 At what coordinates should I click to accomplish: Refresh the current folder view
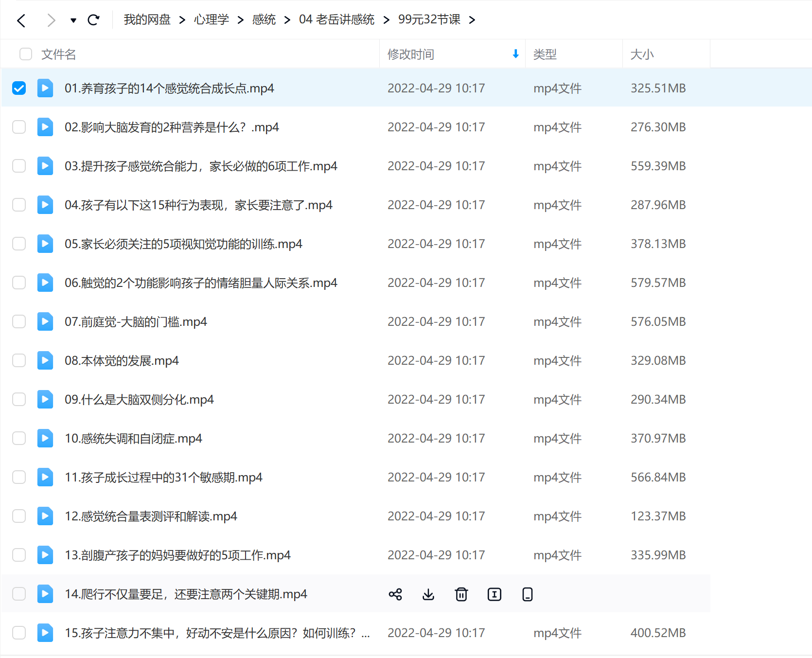pyautogui.click(x=94, y=19)
